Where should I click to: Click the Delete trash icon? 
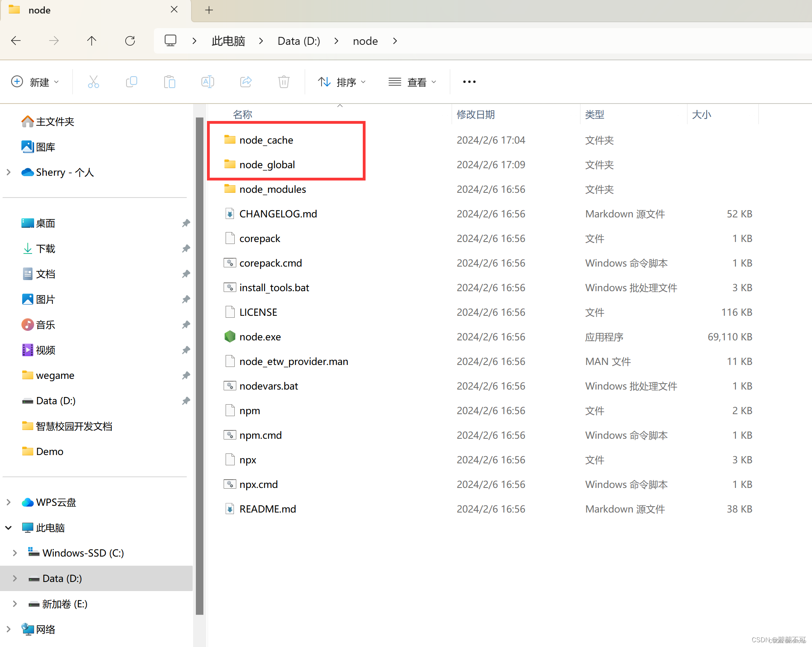tap(283, 82)
